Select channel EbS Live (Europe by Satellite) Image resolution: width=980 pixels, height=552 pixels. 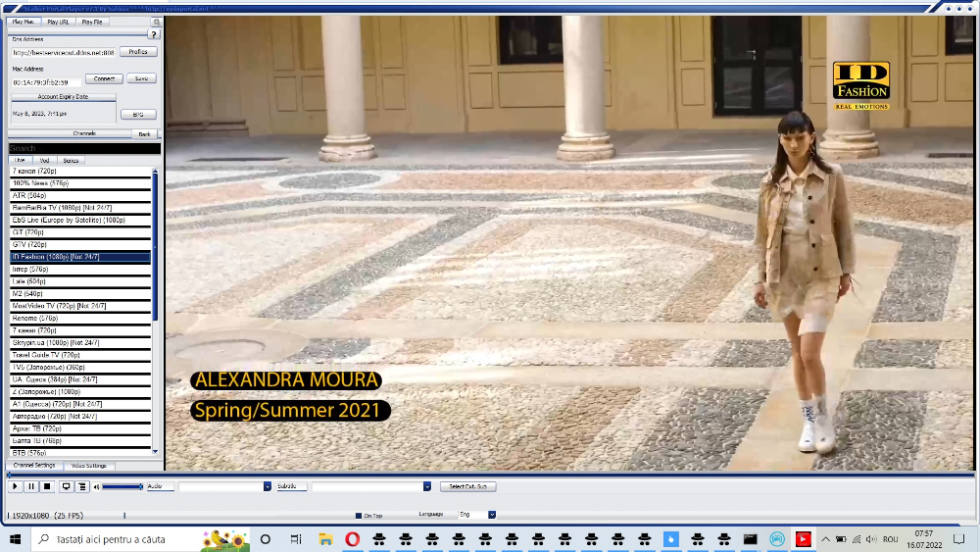[80, 220]
